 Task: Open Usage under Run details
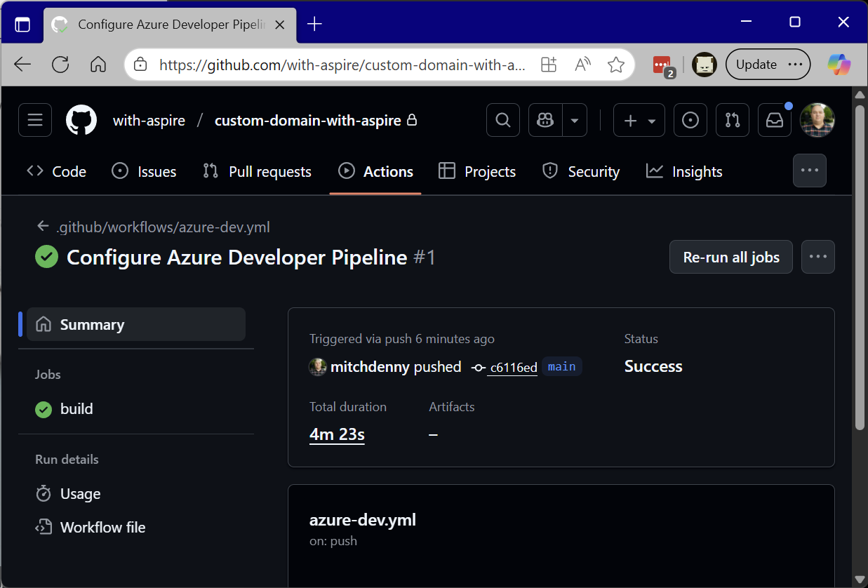point(68,494)
